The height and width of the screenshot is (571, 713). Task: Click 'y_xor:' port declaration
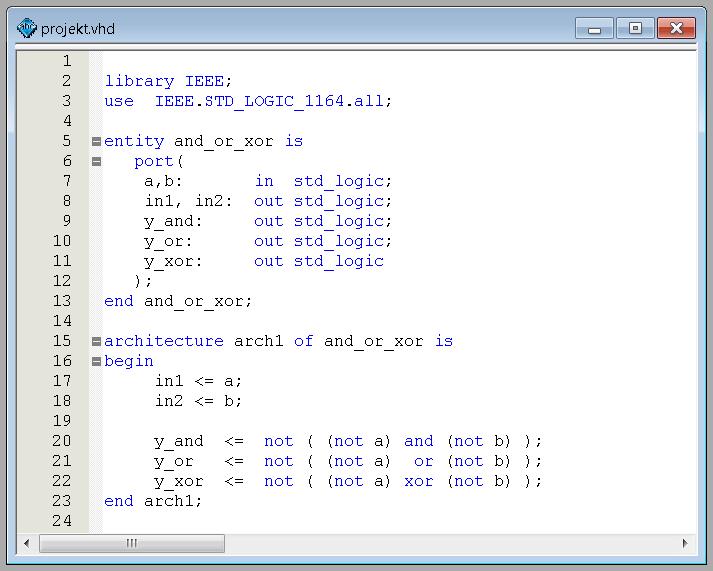pyautogui.click(x=173, y=261)
